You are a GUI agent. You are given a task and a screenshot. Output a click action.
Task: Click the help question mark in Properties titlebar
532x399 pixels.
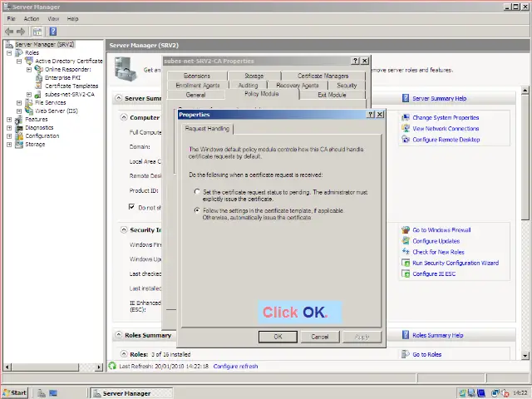pyautogui.click(x=371, y=115)
